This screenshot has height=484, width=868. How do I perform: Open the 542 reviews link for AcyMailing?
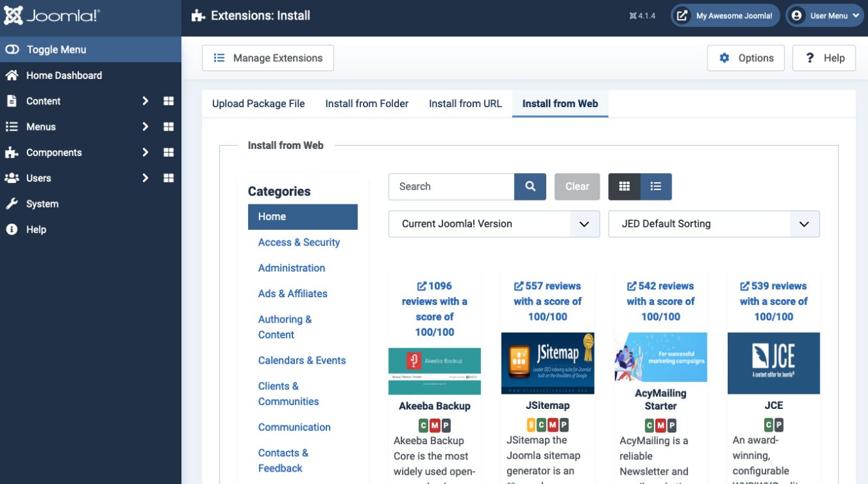660,301
